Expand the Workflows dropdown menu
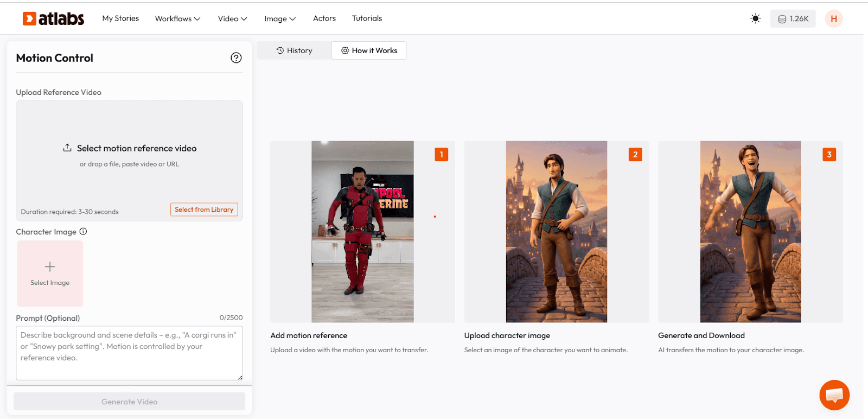Screen dimensions: 868x419 click(x=178, y=18)
